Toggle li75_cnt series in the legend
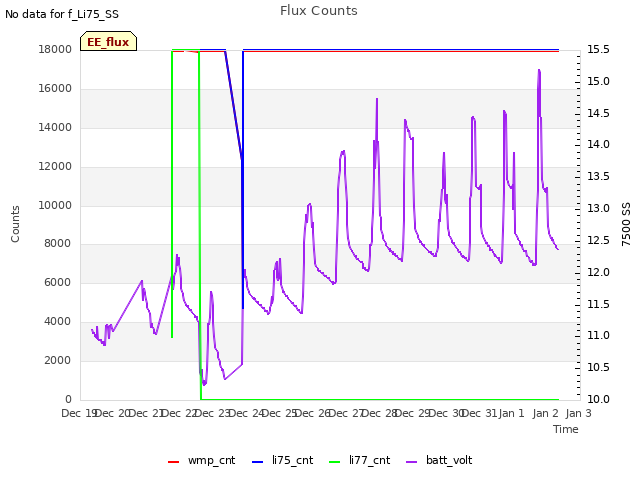The height and width of the screenshot is (480, 640). coord(283,460)
